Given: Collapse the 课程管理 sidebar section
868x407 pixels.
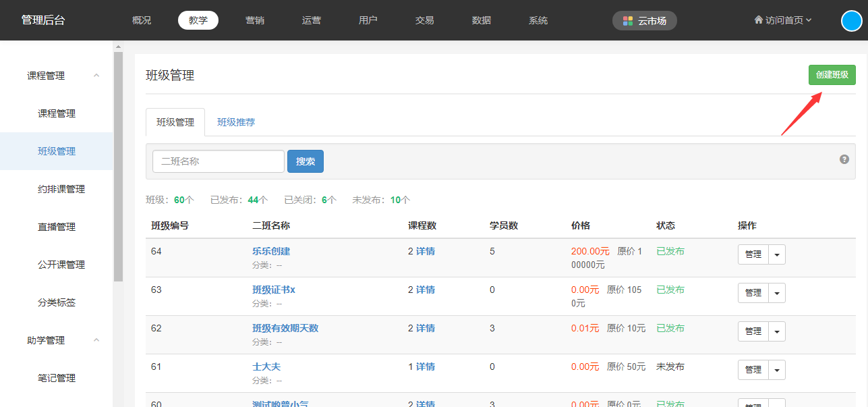Looking at the screenshot, I should coord(96,76).
